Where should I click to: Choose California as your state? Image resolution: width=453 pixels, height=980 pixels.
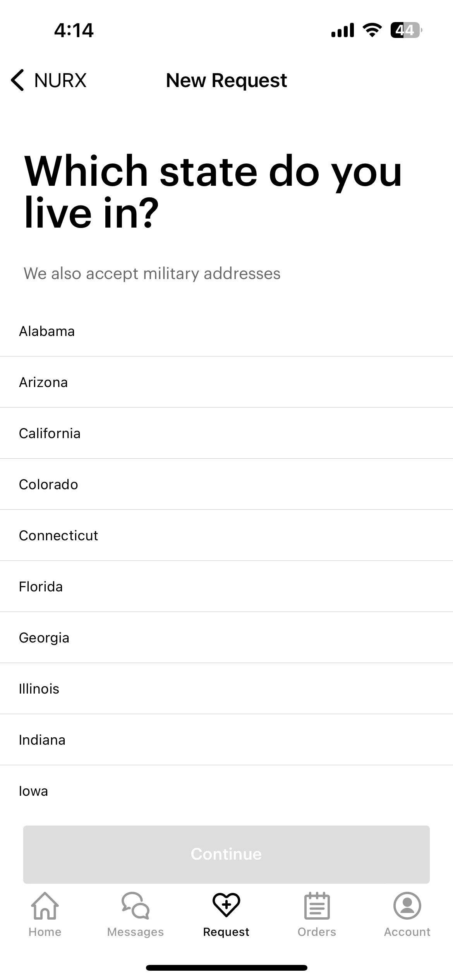226,433
